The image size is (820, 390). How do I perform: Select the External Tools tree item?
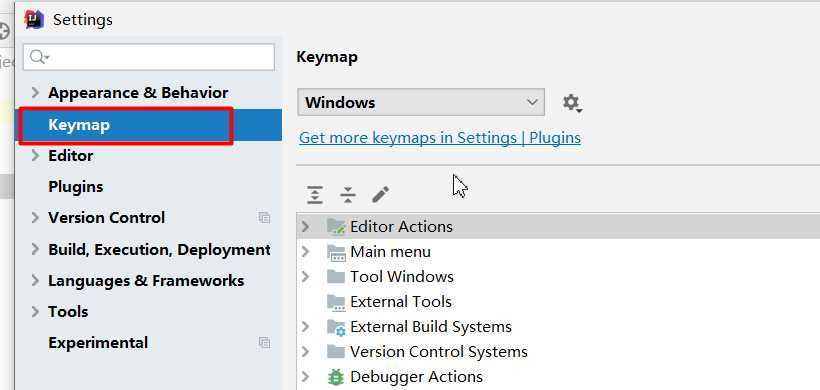(x=401, y=302)
